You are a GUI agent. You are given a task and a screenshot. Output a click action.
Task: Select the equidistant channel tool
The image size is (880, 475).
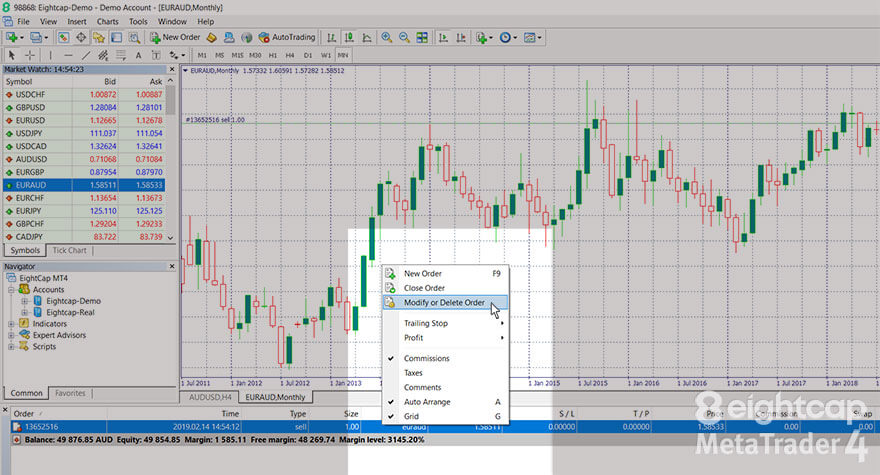click(103, 55)
